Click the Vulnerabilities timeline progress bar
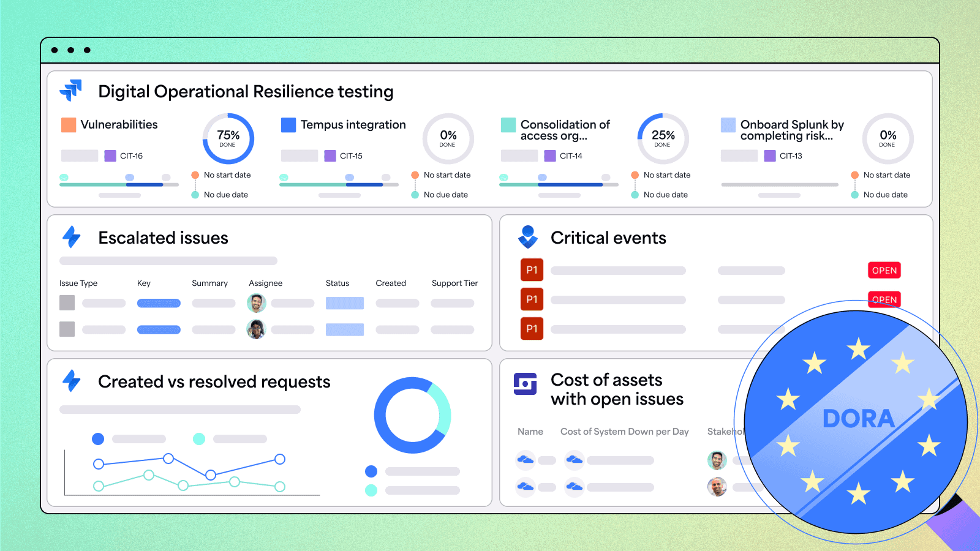Screen dimensions: 980x551 119,184
